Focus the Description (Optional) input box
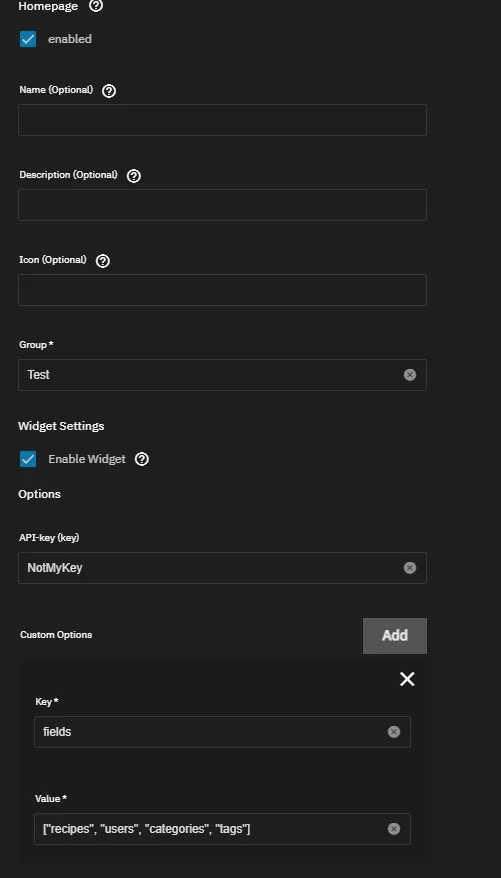 tap(222, 205)
